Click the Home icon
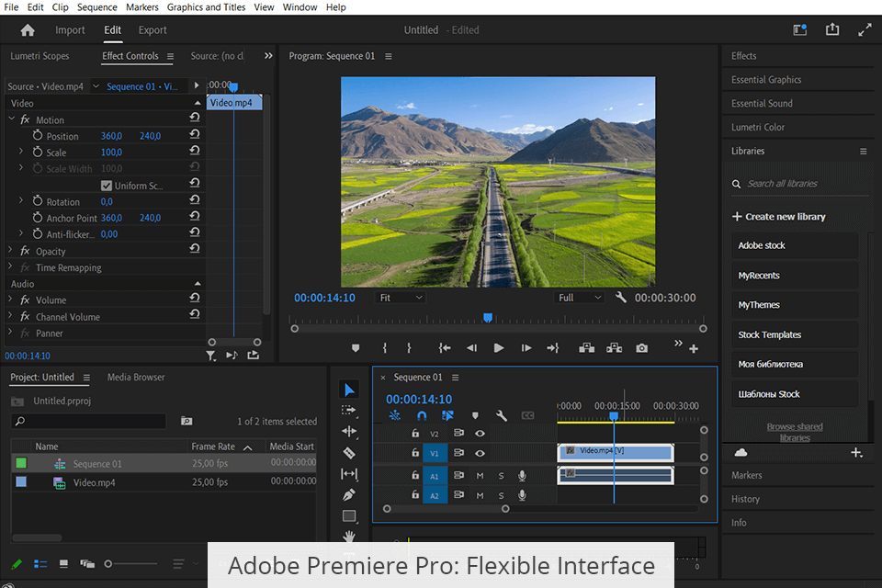This screenshot has width=882, height=588. pos(28,30)
